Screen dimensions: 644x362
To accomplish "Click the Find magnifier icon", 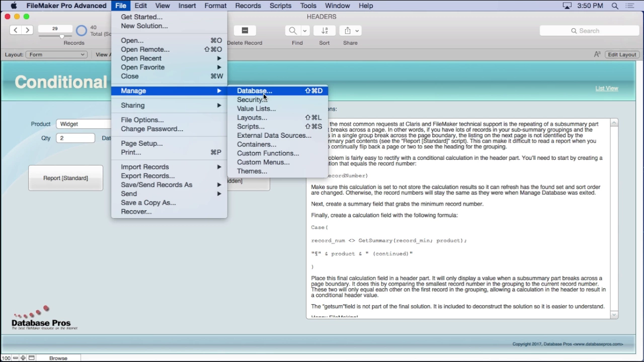I will coord(293,31).
